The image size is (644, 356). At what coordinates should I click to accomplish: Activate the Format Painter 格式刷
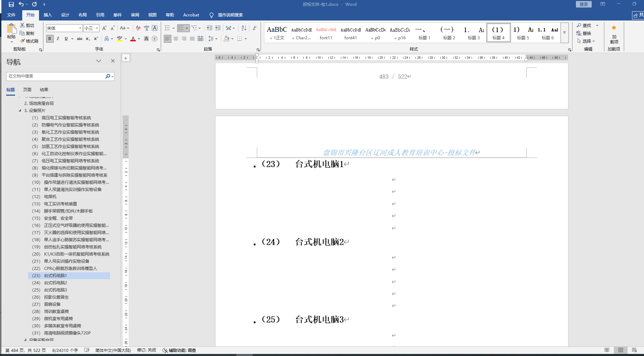[29, 41]
